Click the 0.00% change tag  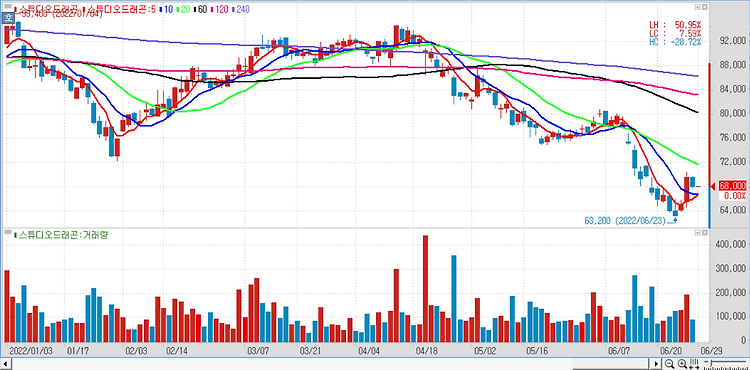click(734, 196)
